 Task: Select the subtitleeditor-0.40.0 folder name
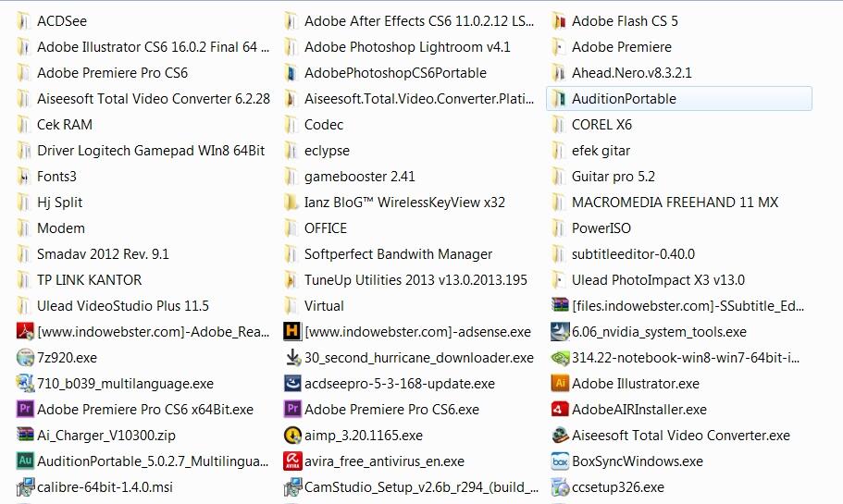(633, 254)
